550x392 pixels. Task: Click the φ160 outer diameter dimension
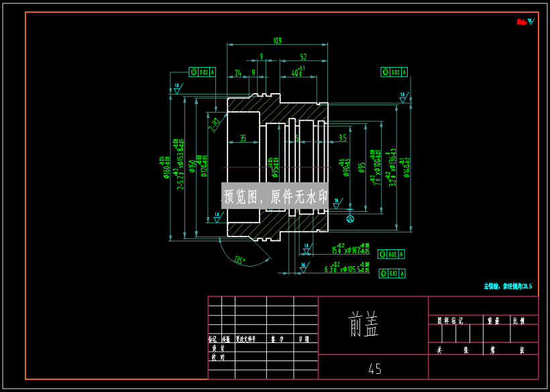coord(164,168)
